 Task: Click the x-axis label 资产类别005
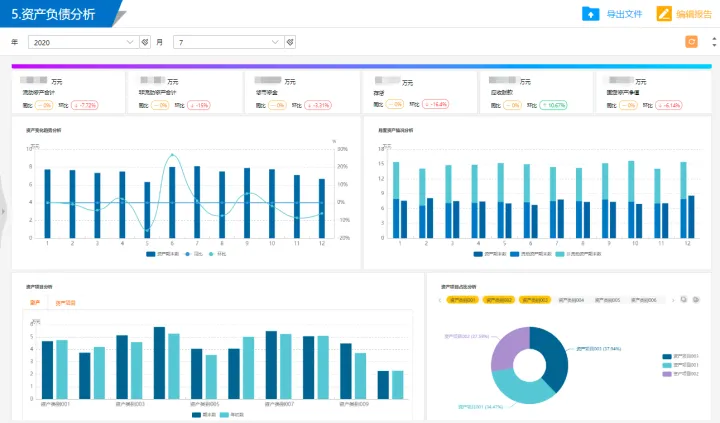tap(204, 404)
